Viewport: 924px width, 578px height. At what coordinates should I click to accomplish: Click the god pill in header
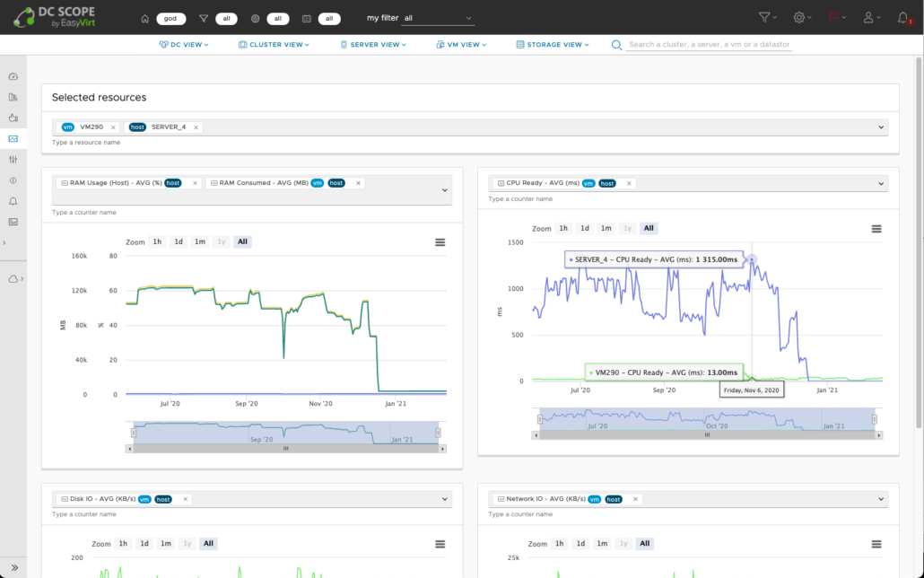[x=170, y=19]
